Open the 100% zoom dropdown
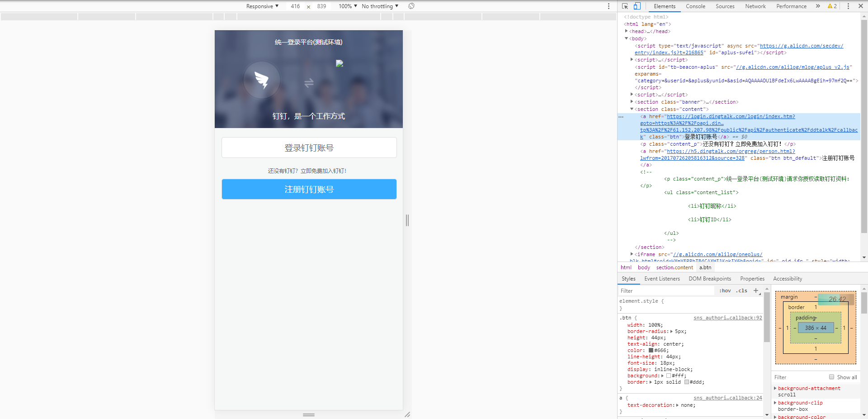The height and width of the screenshot is (419, 868). click(348, 6)
